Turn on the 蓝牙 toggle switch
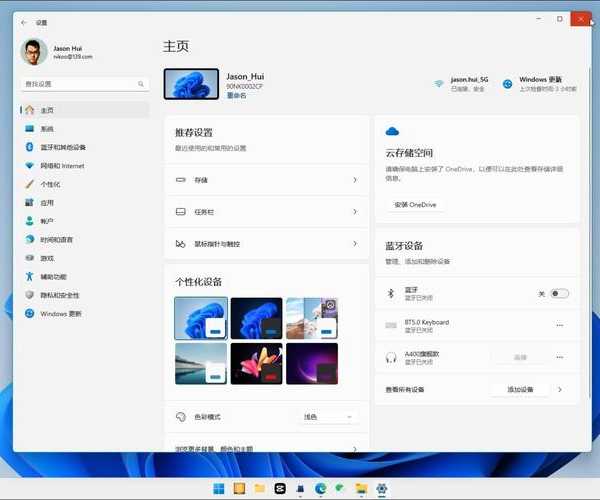The width and height of the screenshot is (600, 500). (559, 293)
